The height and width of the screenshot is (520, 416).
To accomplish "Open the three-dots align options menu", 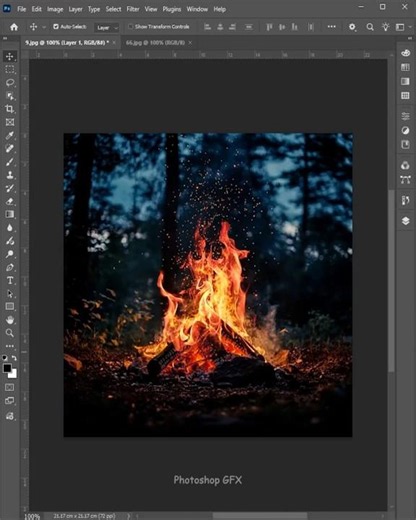I will pos(331,27).
